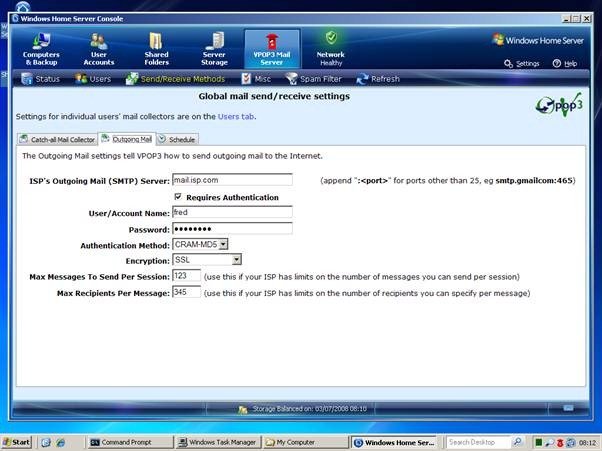Open console Settings

tap(521, 63)
